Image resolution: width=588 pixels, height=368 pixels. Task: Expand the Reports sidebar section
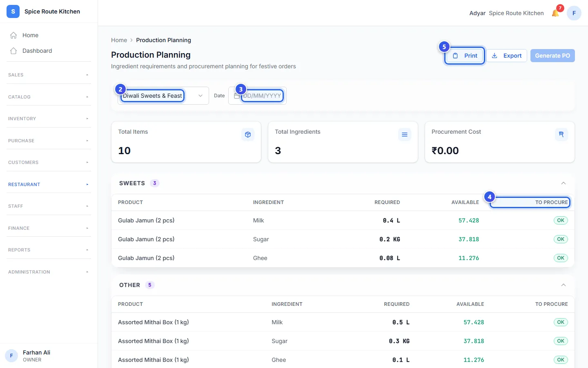[49, 250]
